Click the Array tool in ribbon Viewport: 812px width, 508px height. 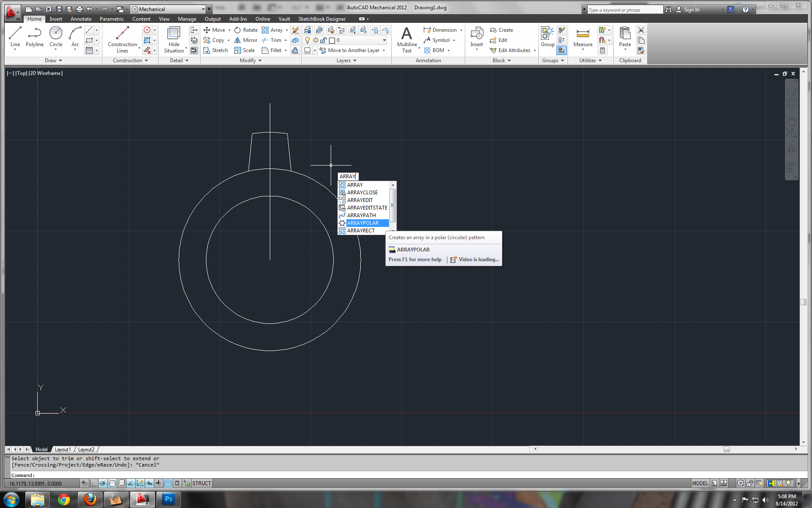(272, 30)
